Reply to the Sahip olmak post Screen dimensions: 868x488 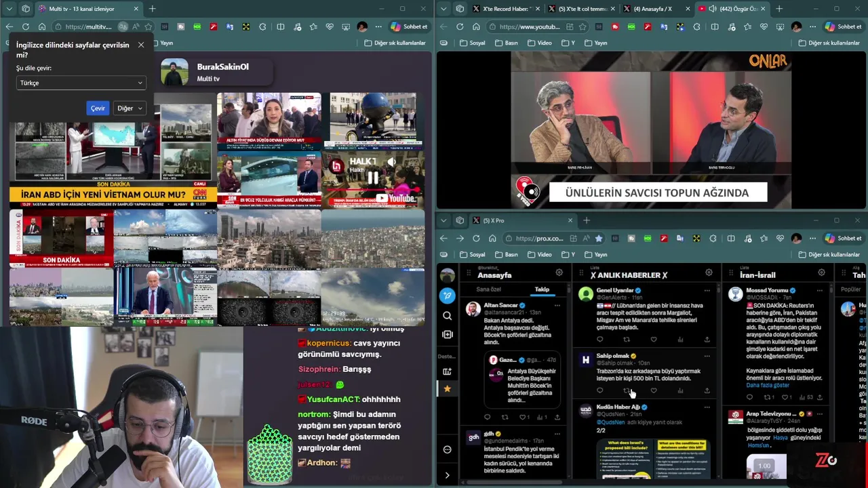(599, 390)
